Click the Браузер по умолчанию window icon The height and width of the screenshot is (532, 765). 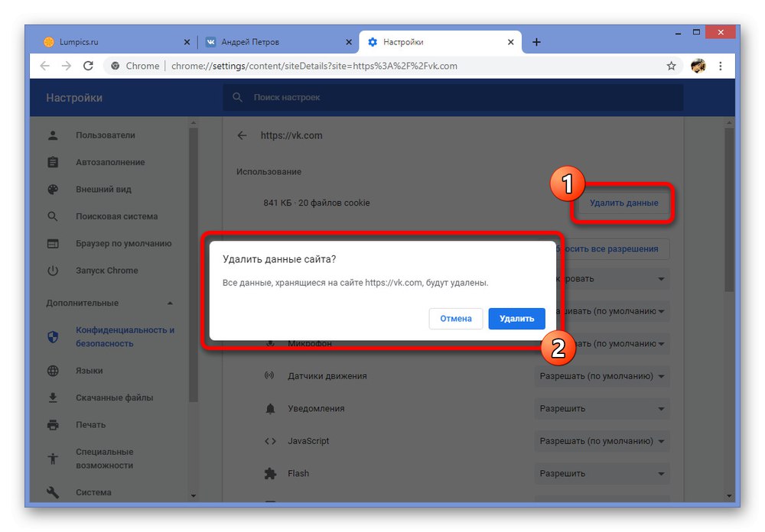coord(53,243)
